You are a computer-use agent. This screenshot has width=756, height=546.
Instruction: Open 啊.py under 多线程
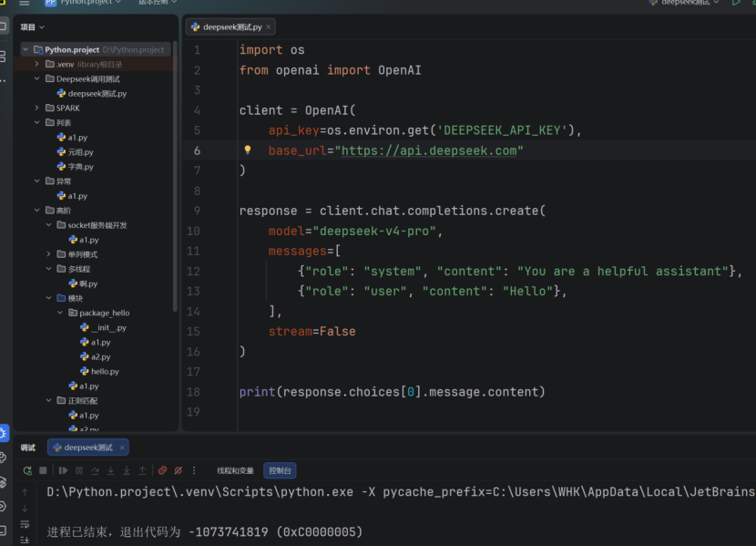[83, 283]
